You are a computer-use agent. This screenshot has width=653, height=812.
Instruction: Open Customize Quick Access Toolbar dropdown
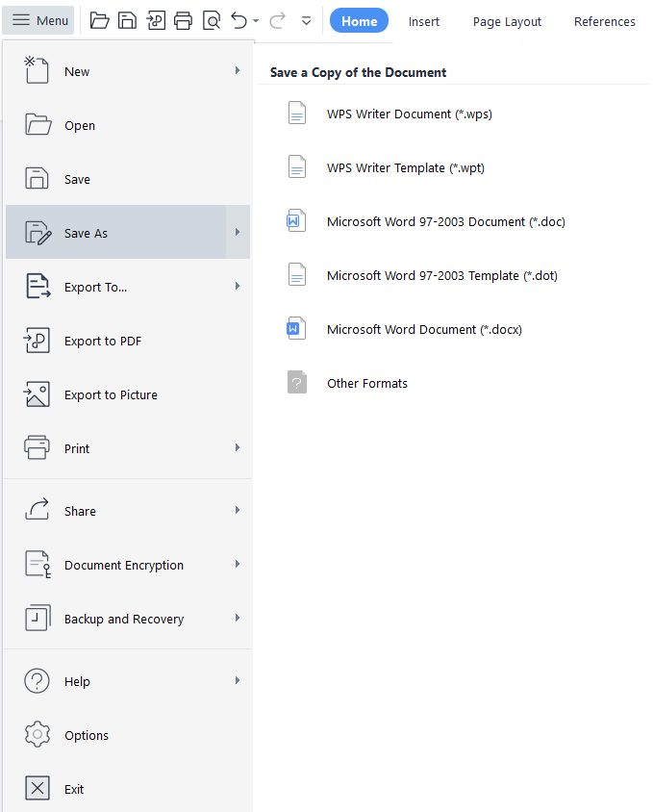[x=306, y=21]
